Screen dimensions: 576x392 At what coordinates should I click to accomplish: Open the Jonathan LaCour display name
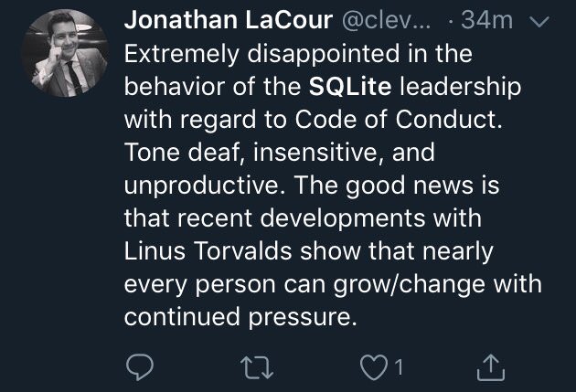(229, 19)
